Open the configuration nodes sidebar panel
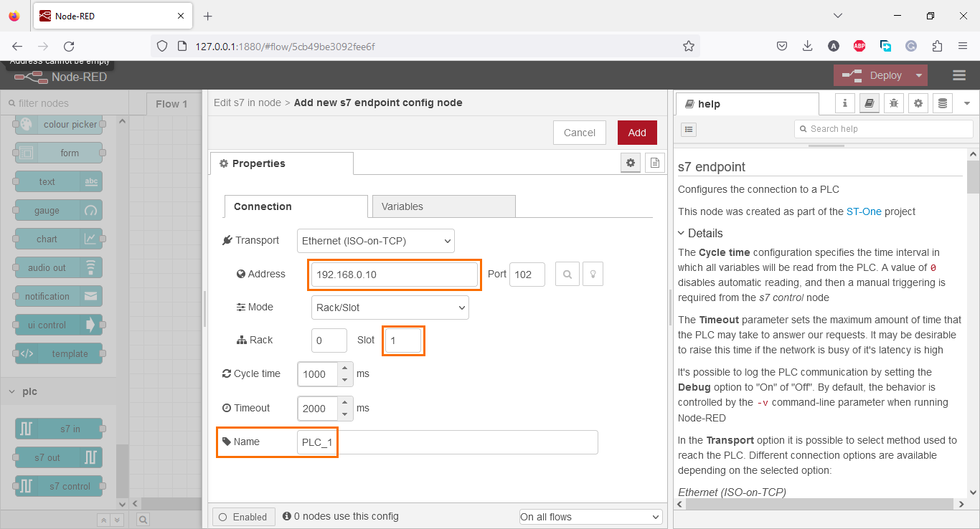This screenshot has height=529, width=980. pos(918,103)
